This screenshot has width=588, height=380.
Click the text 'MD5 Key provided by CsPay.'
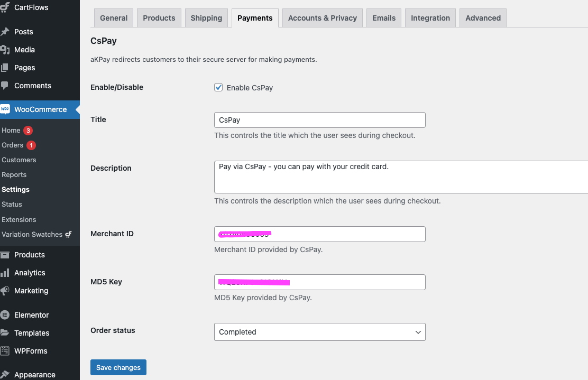263,298
